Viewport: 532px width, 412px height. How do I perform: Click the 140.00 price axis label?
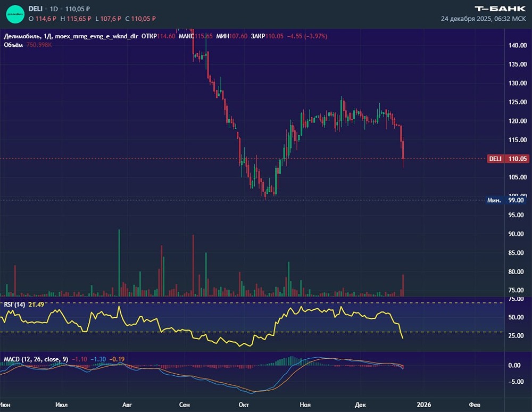point(518,45)
